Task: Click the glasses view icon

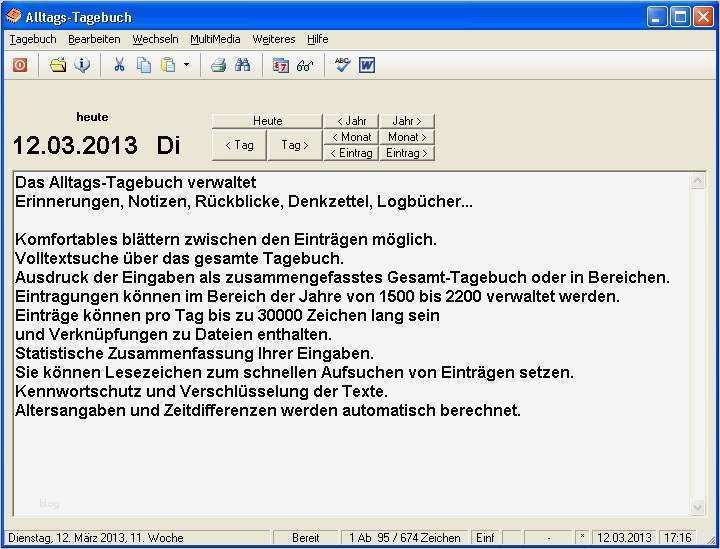Action: click(305, 65)
